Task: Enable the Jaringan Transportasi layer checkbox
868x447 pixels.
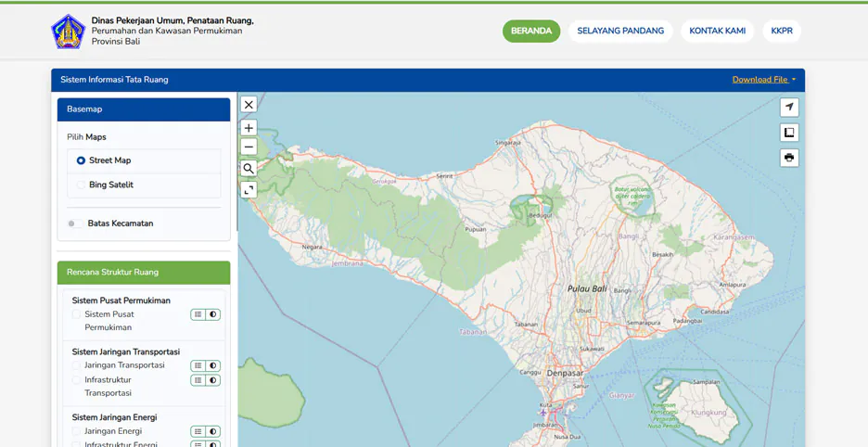Action: click(76, 365)
